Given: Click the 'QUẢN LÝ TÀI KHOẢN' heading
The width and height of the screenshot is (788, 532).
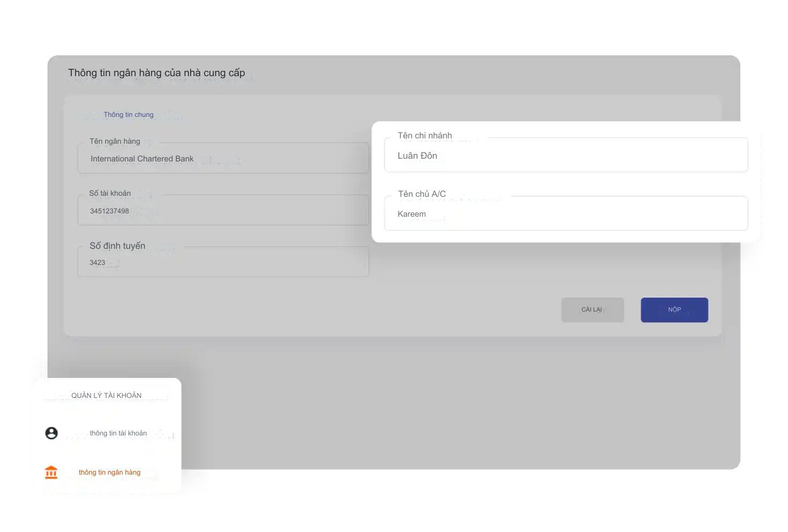Looking at the screenshot, I should point(106,396).
